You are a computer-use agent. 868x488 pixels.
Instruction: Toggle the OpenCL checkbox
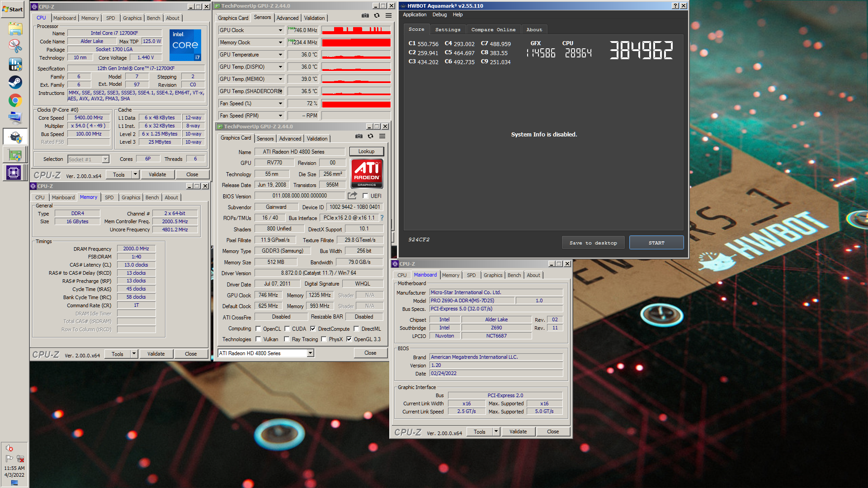coord(258,329)
